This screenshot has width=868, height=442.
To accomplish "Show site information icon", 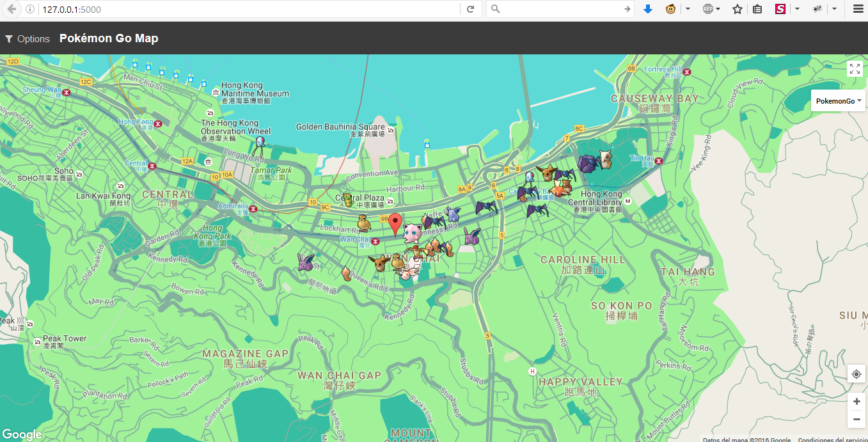I will [30, 10].
